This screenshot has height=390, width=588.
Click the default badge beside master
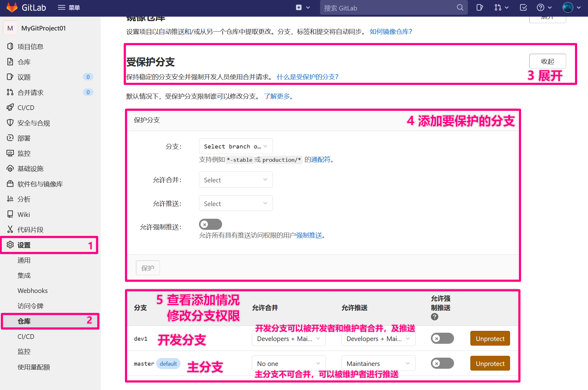[x=168, y=364]
